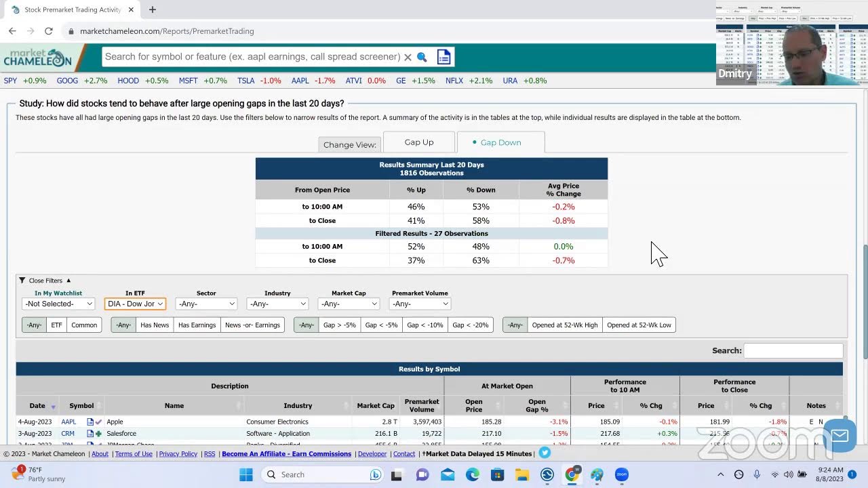This screenshot has height=488, width=868.
Task: Clear the site search box with X
Action: point(408,58)
